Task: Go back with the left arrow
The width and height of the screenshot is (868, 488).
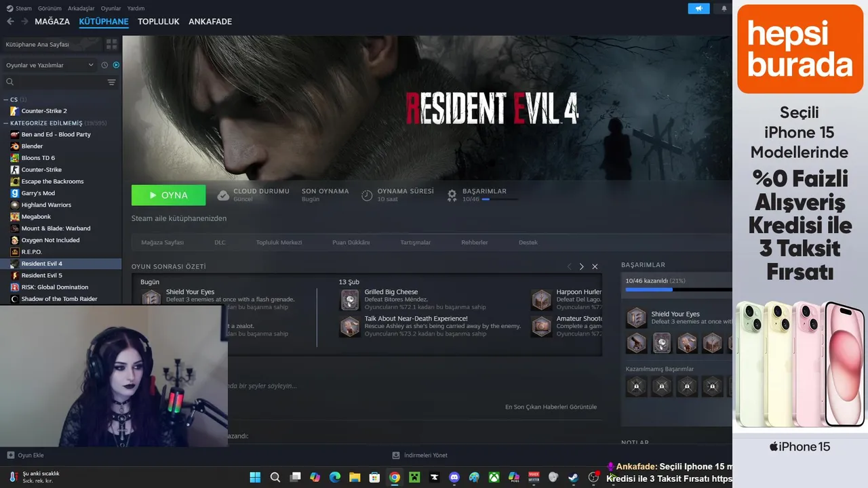Action: 10,22
